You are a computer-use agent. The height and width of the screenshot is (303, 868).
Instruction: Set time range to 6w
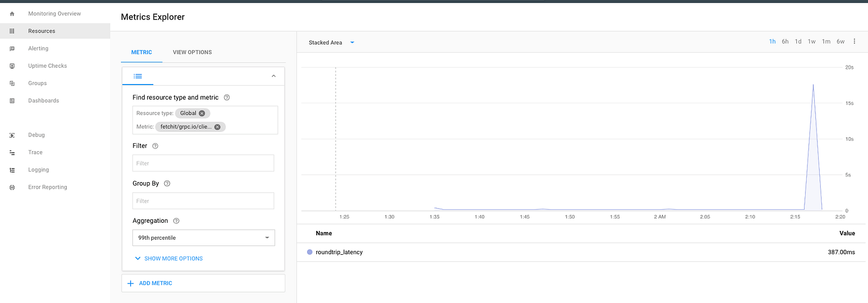tap(840, 41)
